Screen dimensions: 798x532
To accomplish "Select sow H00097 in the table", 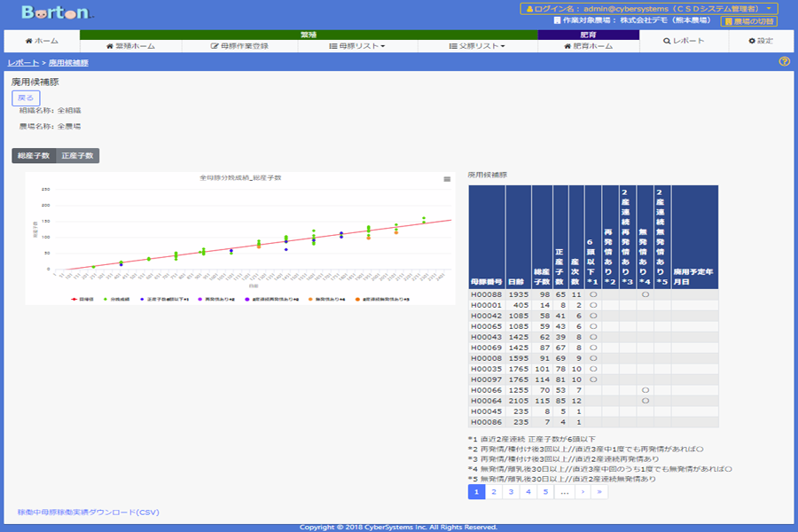I will 486,379.
